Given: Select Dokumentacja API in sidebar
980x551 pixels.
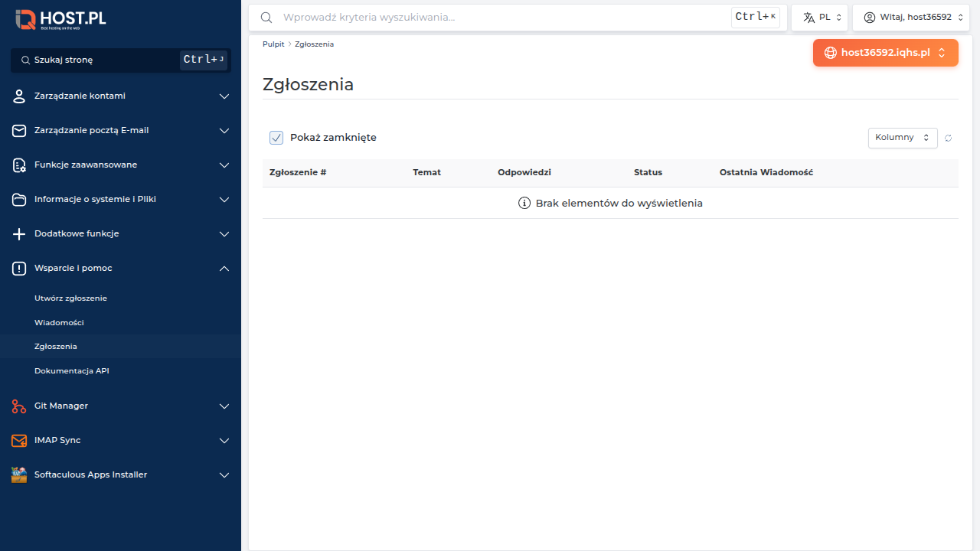Looking at the screenshot, I should (x=72, y=371).
